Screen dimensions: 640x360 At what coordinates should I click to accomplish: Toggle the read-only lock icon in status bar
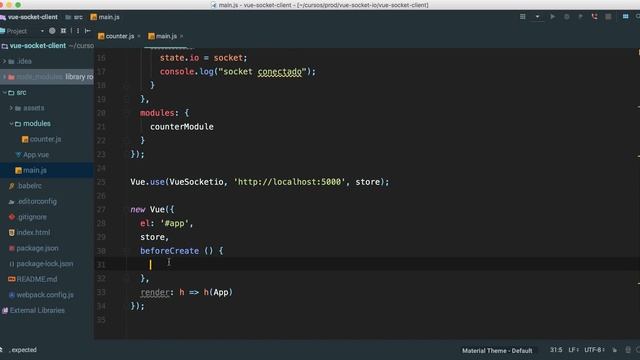615,350
